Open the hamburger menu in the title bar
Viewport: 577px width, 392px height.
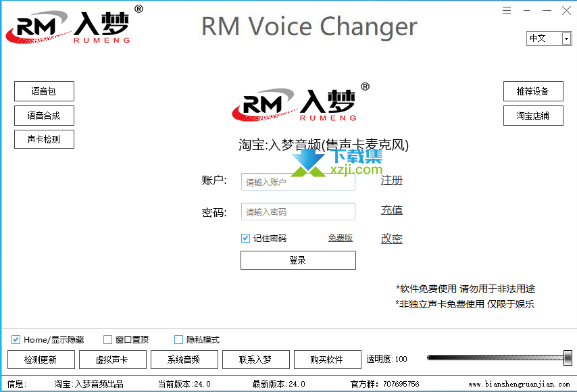pyautogui.click(x=507, y=10)
